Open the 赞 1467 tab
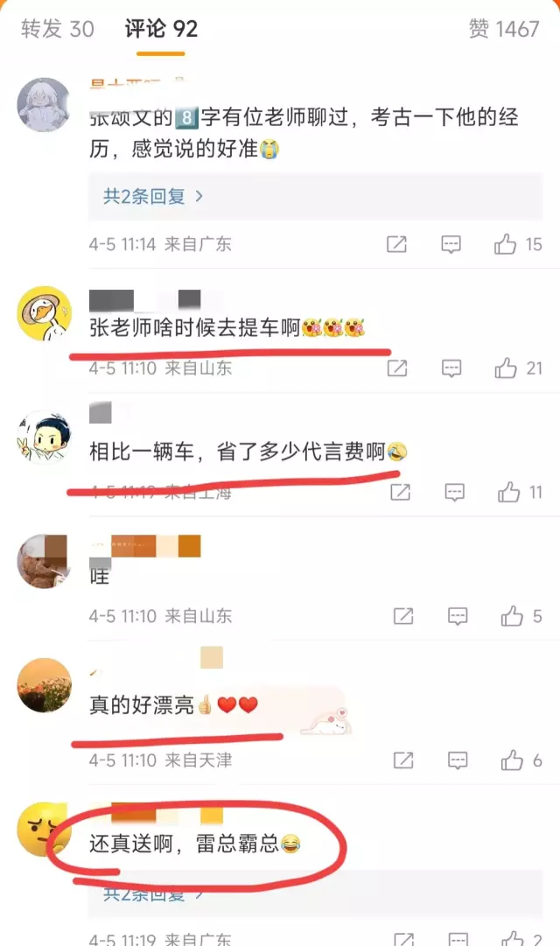Image resolution: width=560 pixels, height=946 pixels. coord(504,28)
